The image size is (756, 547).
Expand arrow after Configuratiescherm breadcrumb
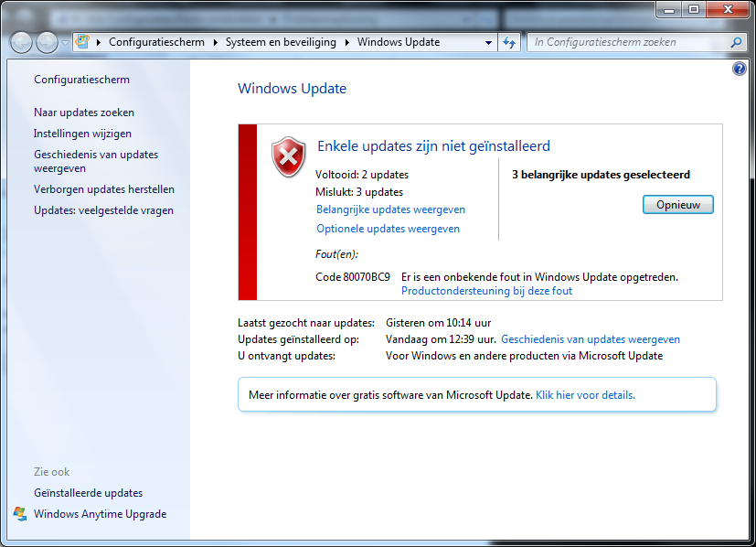coord(215,42)
